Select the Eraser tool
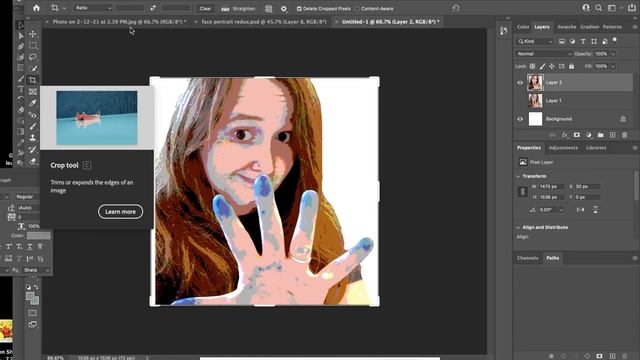This screenshot has height=360, width=640. (x=33, y=161)
